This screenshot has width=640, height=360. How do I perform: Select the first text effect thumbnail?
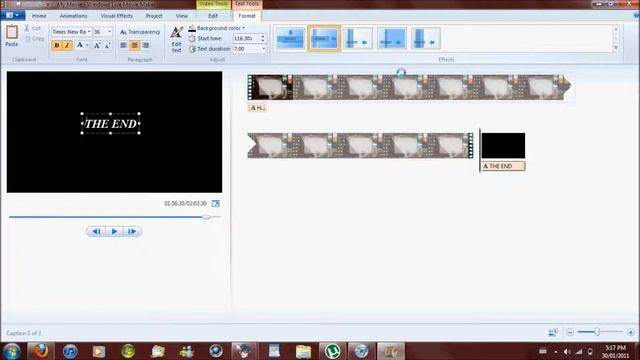pyautogui.click(x=290, y=38)
